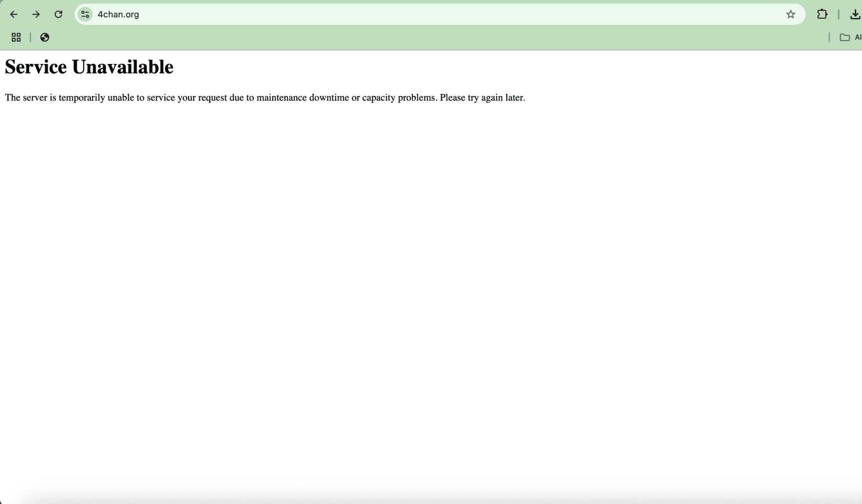Viewport: 862px width, 504px height.
Task: Open the bookmarks folder at far right
Action: tap(850, 38)
